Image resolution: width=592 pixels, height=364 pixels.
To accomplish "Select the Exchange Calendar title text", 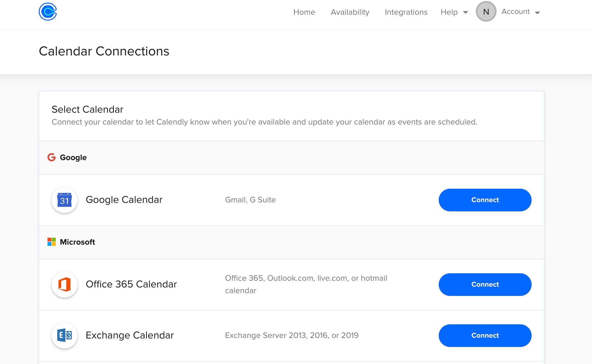I will click(x=130, y=335).
